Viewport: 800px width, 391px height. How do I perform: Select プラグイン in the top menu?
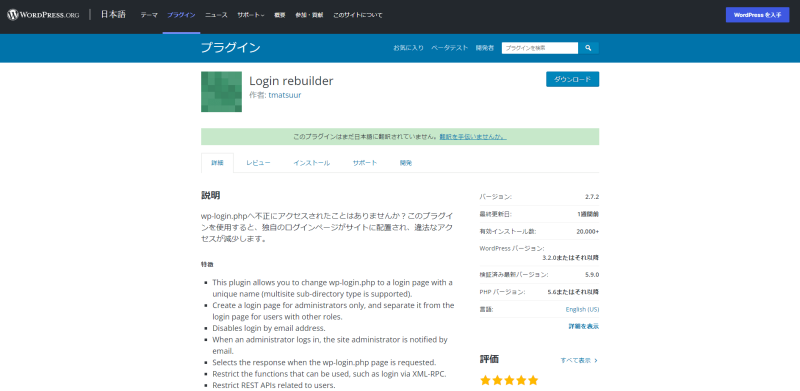[181, 15]
